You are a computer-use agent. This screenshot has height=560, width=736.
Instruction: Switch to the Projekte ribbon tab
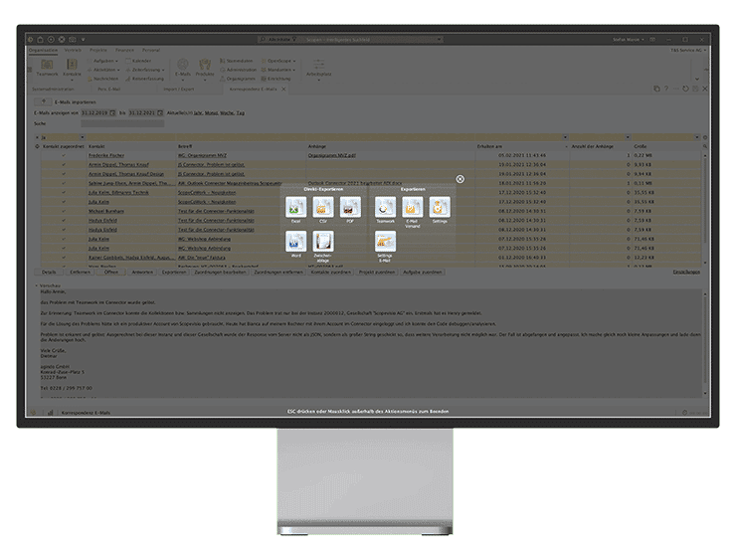[x=98, y=50]
